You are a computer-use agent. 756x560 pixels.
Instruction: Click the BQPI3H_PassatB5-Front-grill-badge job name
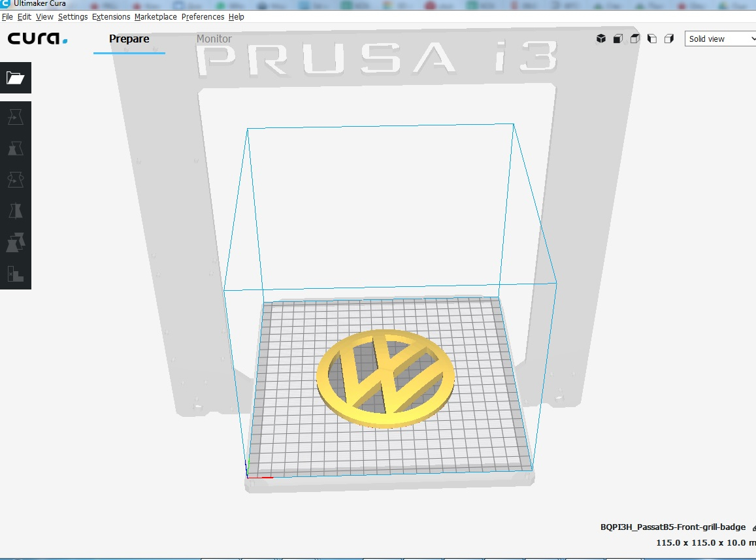[x=672, y=527]
